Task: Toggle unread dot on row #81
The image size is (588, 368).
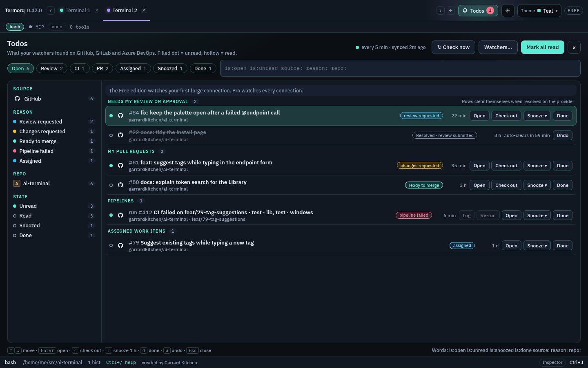Action: click(111, 166)
